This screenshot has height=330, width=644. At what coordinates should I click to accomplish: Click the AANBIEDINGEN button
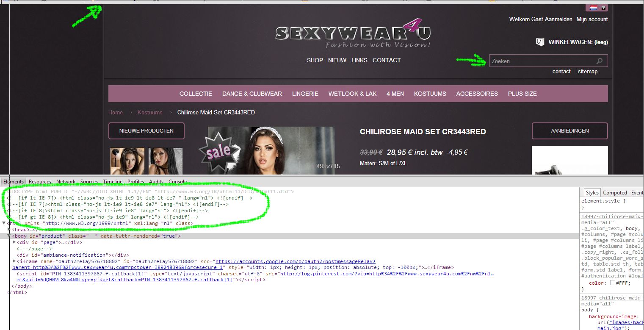(570, 131)
